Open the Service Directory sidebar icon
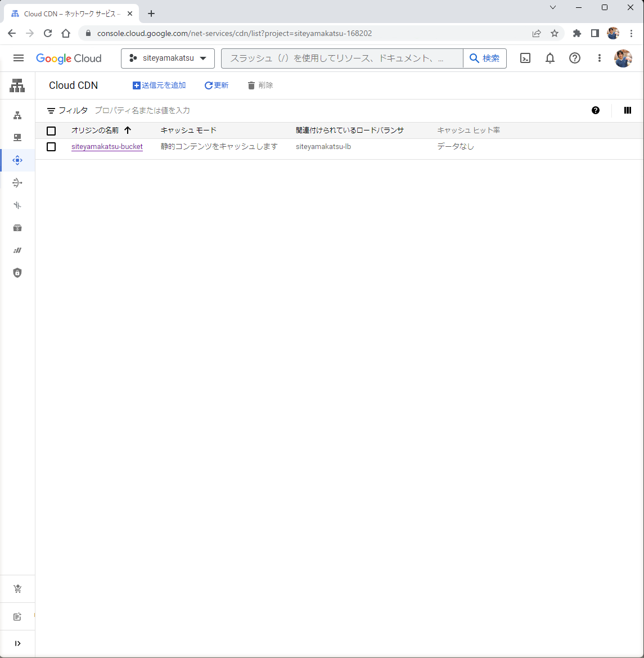The width and height of the screenshot is (644, 658). [x=17, y=228]
